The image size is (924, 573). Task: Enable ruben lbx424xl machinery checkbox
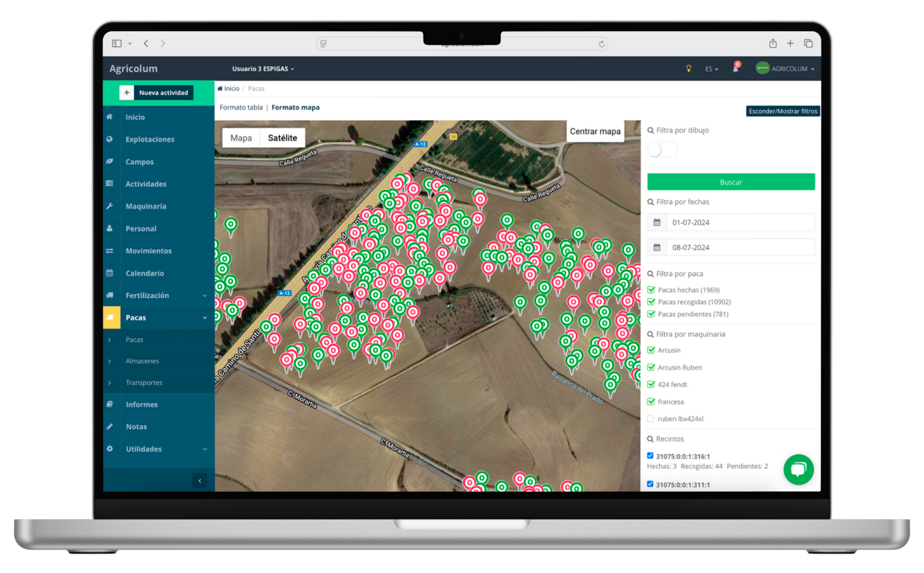coord(651,419)
